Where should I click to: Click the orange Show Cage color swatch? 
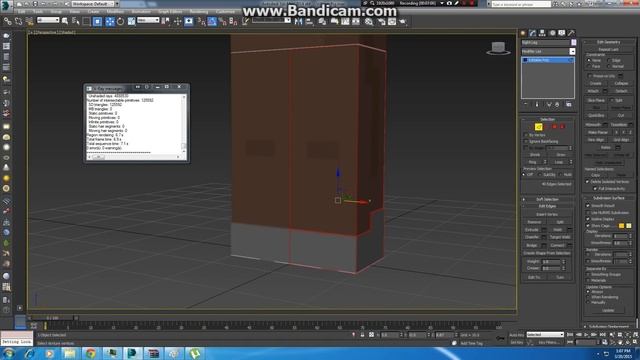621,226
